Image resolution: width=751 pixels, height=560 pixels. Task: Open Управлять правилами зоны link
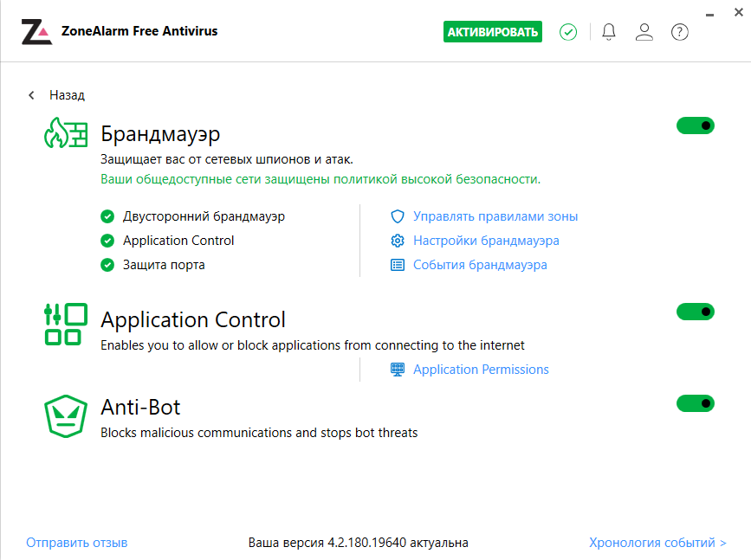(x=495, y=216)
